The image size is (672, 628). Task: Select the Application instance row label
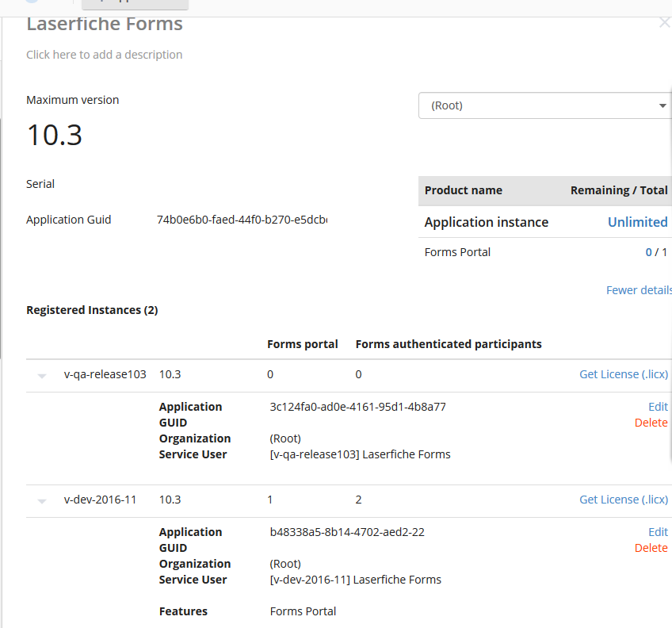pyautogui.click(x=487, y=222)
